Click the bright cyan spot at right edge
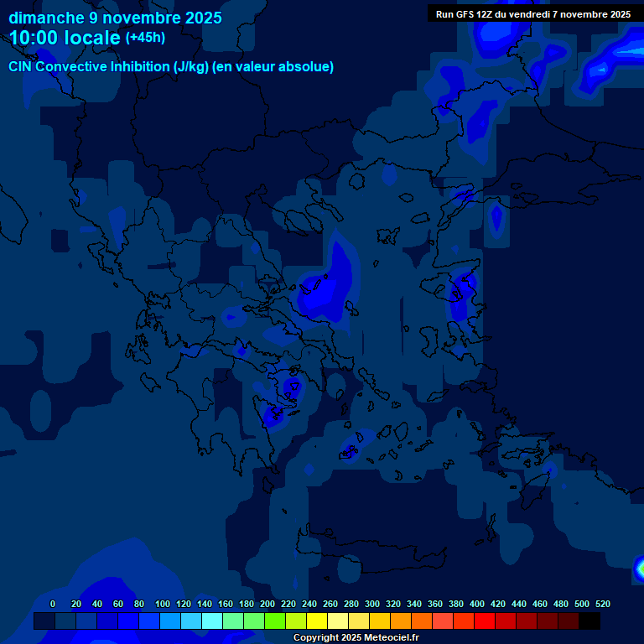 click(640, 569)
